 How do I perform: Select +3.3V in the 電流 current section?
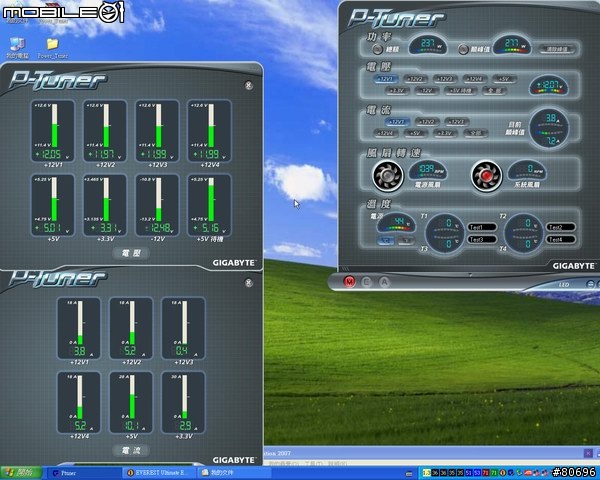pyautogui.click(x=445, y=133)
